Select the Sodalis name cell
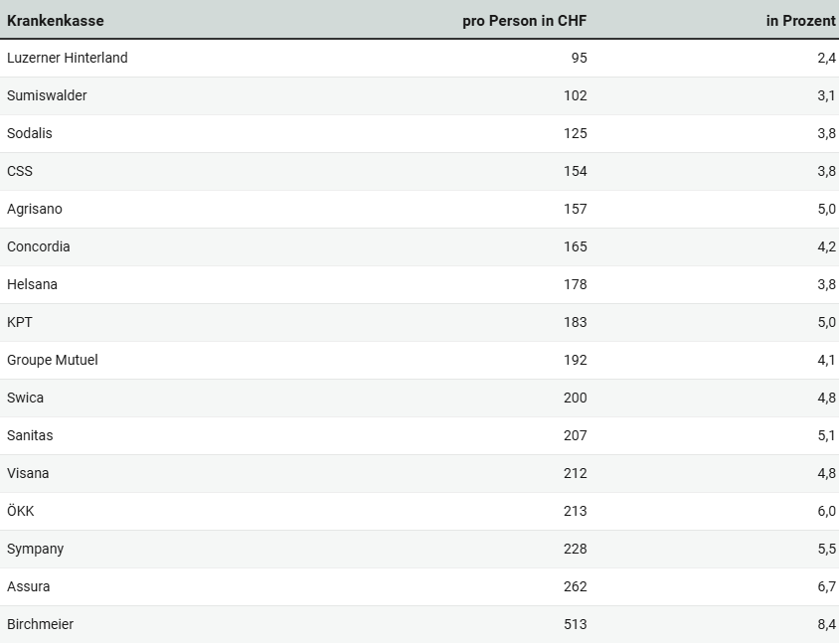Screen dimensions: 839x644 30,133
